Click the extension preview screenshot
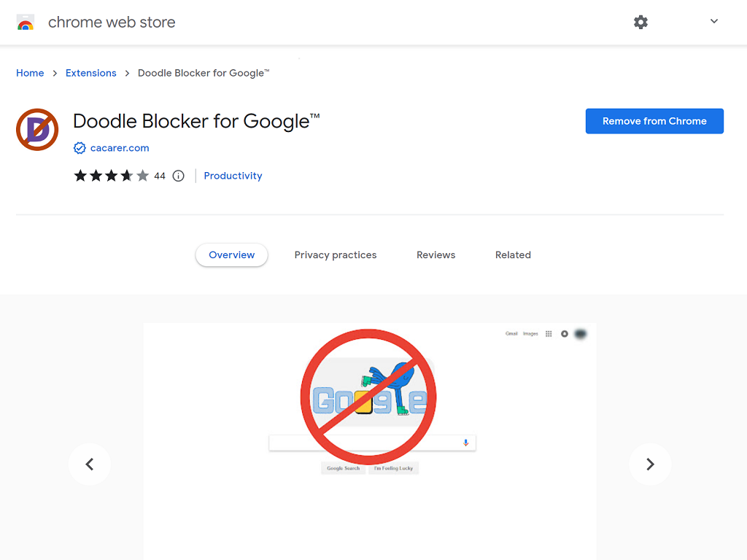This screenshot has width=747, height=560. tap(369, 437)
